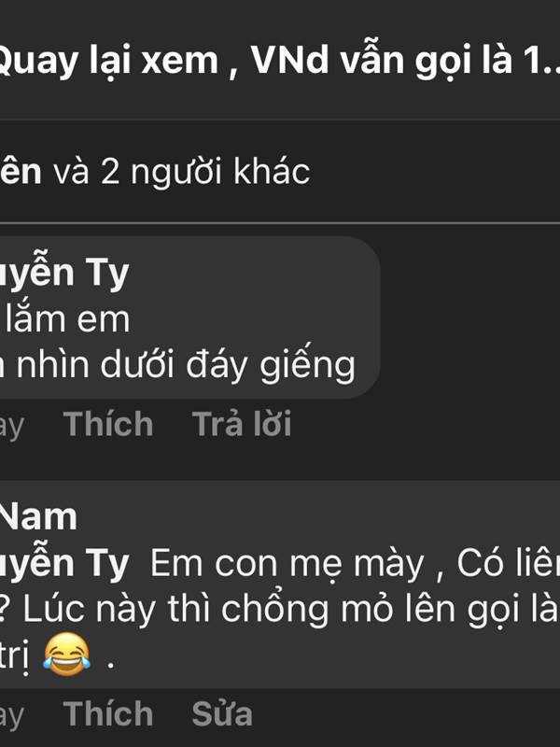Open commenter profile name ending 'uyễn Ty'
560x747 pixels.
[64, 274]
